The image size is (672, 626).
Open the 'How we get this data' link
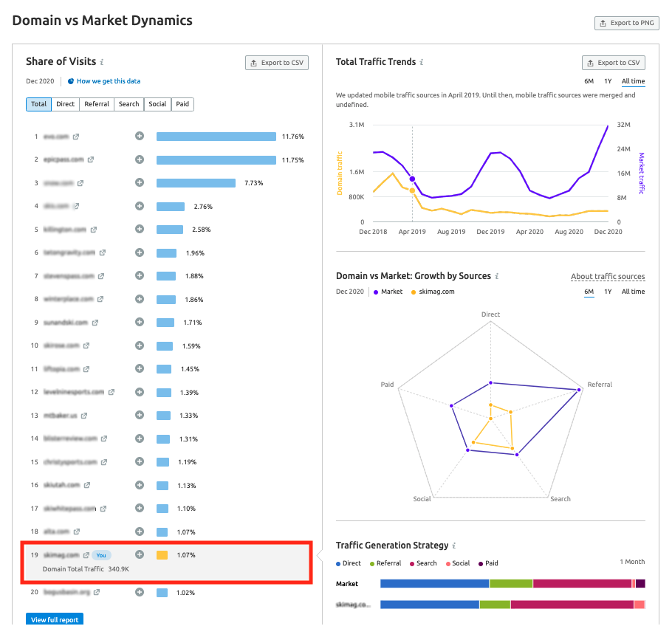108,81
